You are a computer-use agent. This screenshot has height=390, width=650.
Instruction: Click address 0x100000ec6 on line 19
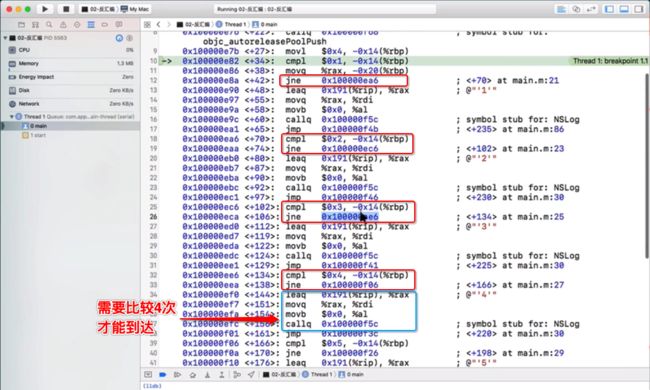(x=350, y=149)
